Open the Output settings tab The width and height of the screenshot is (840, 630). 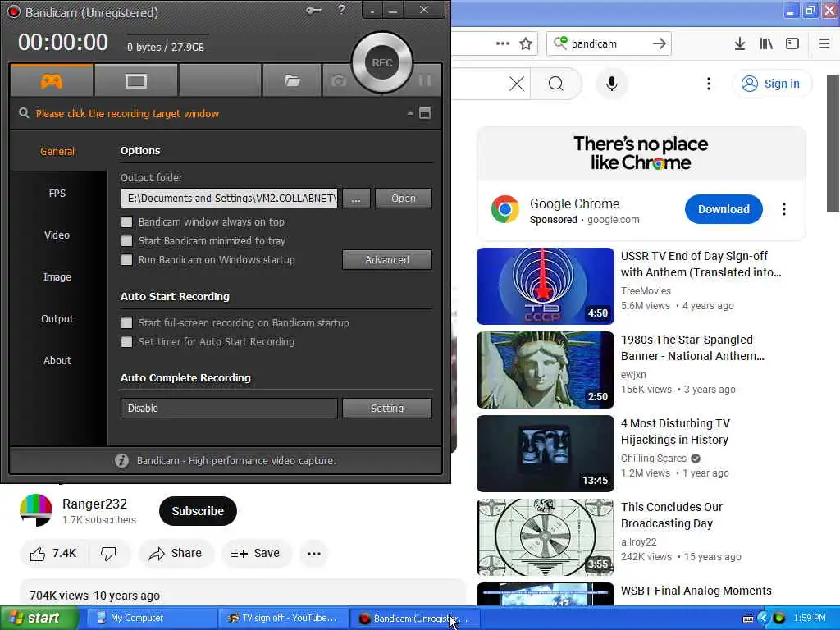point(57,318)
